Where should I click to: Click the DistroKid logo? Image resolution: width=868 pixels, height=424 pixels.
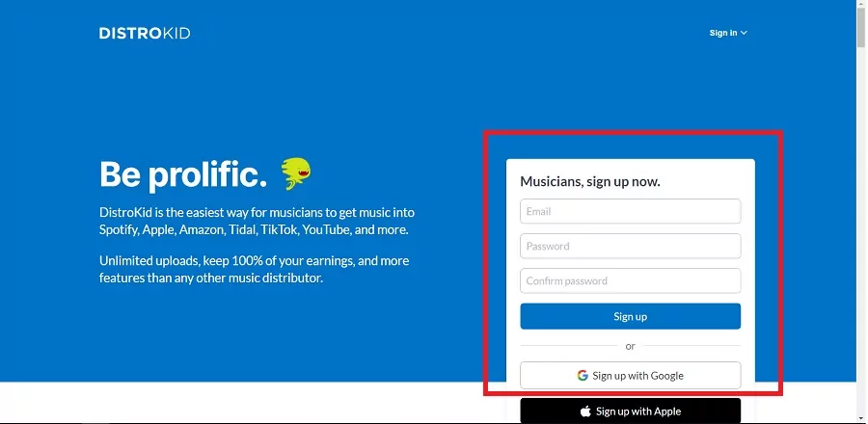(x=145, y=33)
